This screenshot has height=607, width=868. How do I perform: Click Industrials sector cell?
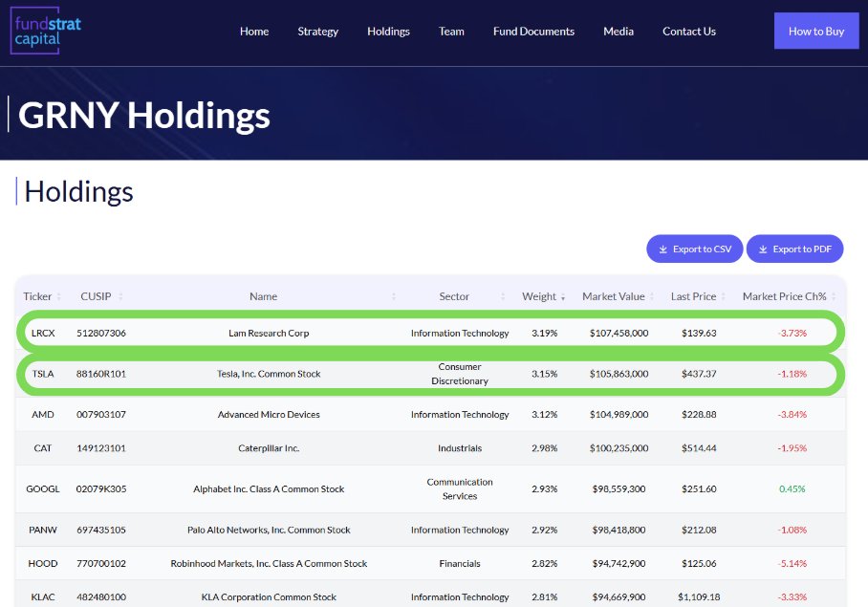tap(460, 448)
